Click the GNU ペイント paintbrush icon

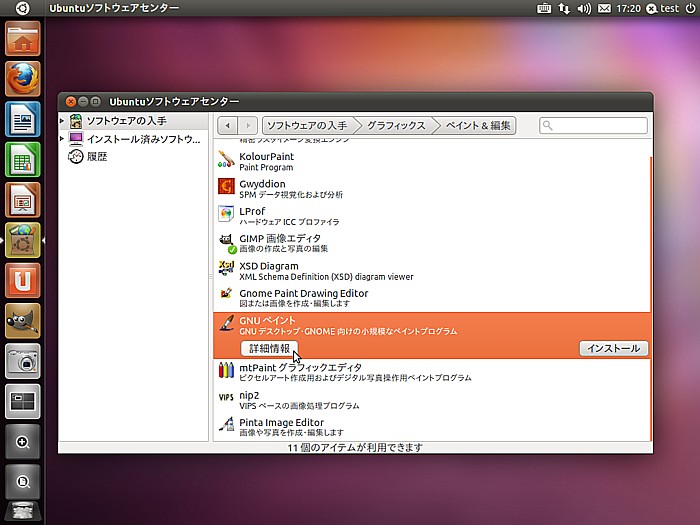click(226, 324)
